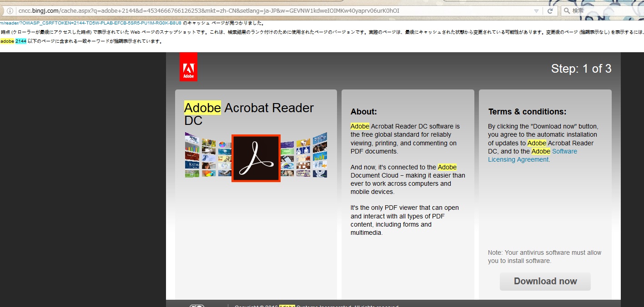The width and height of the screenshot is (644, 307).
Task: Click the thumbnail collage left of the Acrobat icon
Action: [208, 155]
